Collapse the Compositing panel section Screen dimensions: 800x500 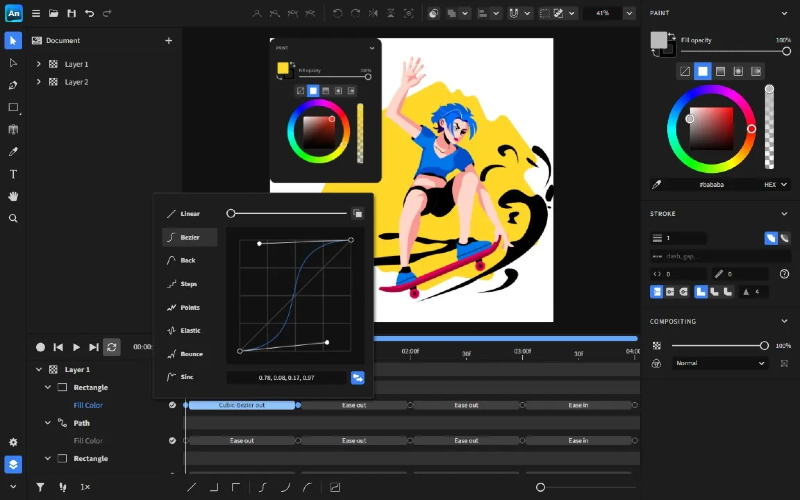point(784,321)
